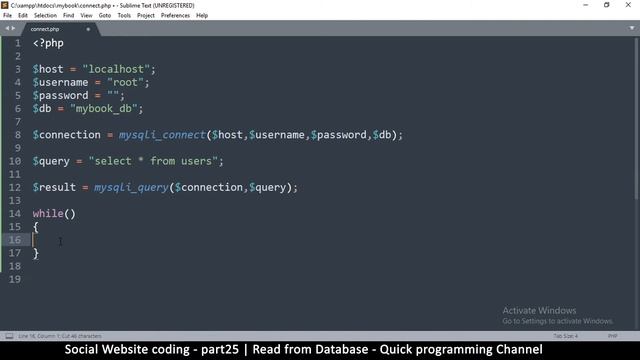Open the Find menu
Image resolution: width=640 pixels, height=360 pixels.
click(x=69, y=16)
